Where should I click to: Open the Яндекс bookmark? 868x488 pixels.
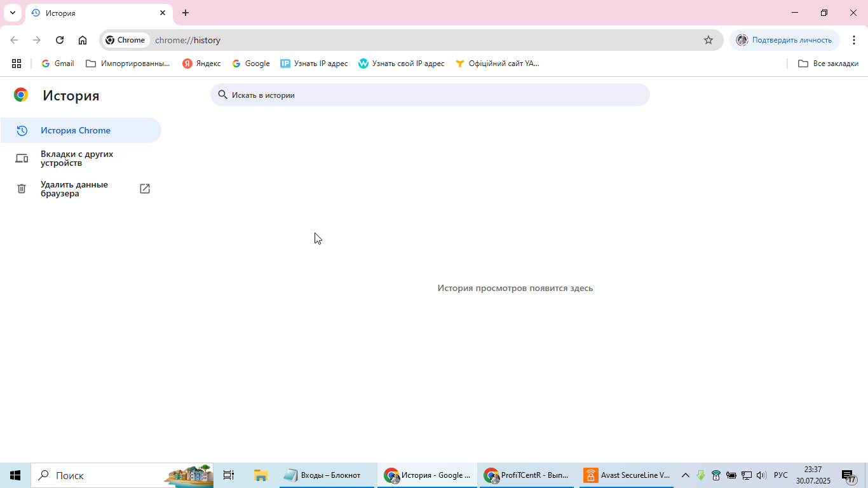click(x=201, y=64)
